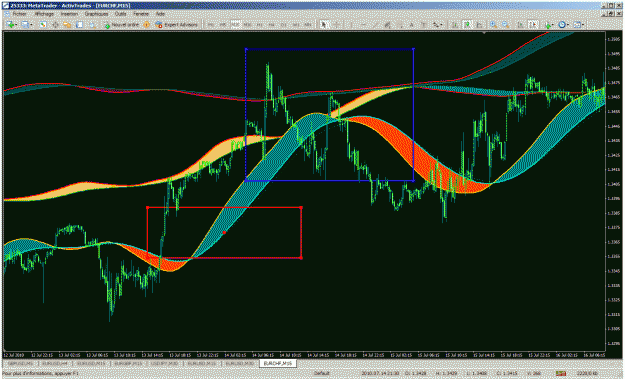Select the trendline tool
This screenshot has height=379, width=625.
tap(375, 25)
